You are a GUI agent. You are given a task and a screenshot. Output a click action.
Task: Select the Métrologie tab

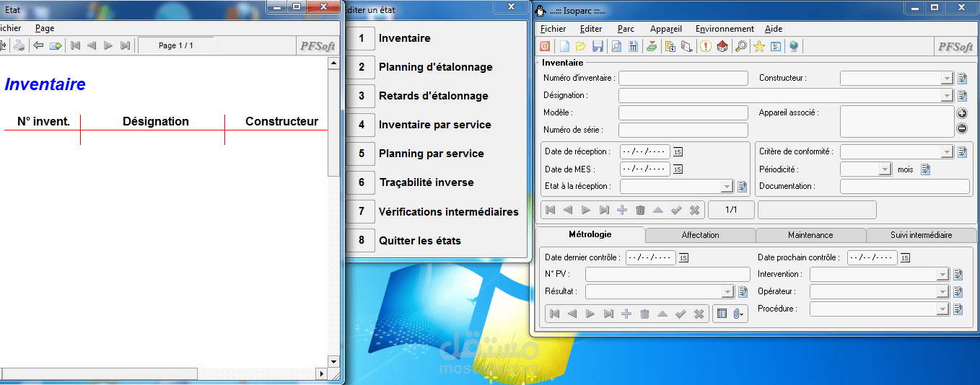click(x=590, y=234)
